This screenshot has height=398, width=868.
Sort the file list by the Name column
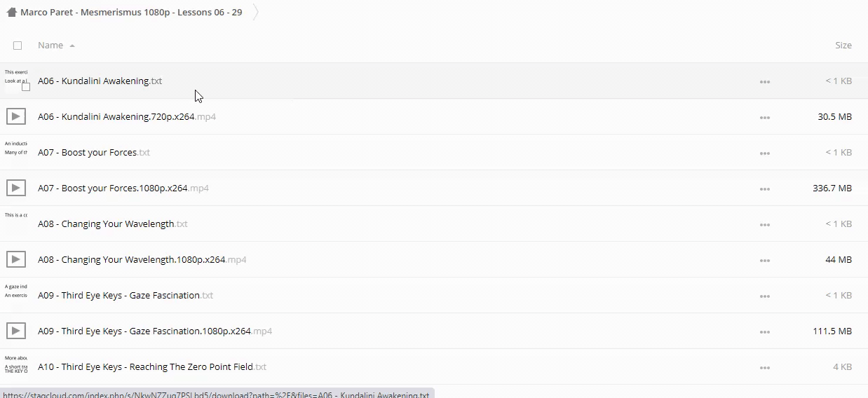coord(50,46)
